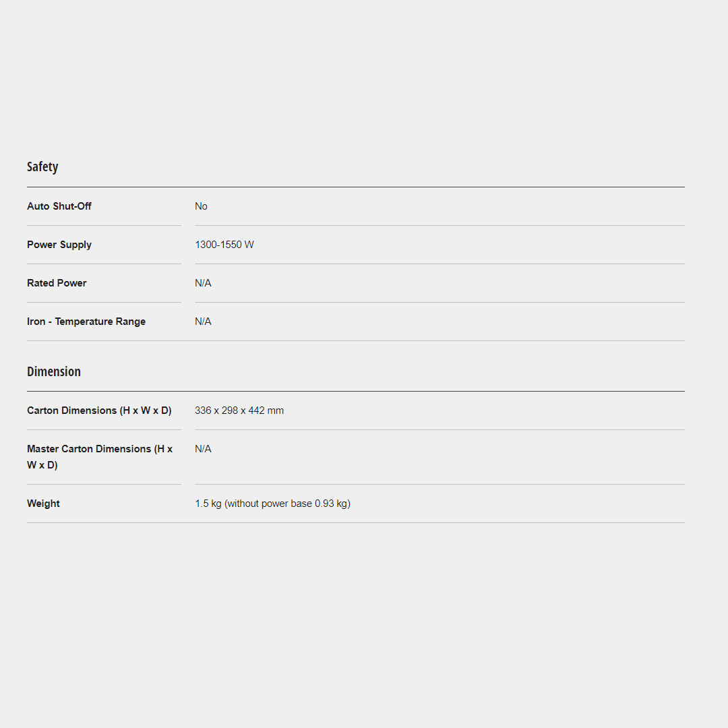Select the Power Supply label
Screen dimensions: 728x728
point(59,245)
